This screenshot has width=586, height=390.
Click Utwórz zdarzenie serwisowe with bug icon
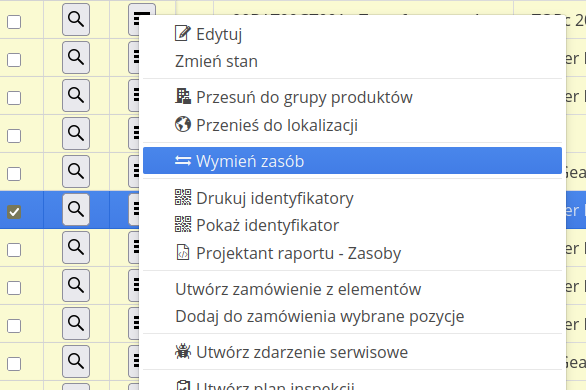click(x=352, y=352)
